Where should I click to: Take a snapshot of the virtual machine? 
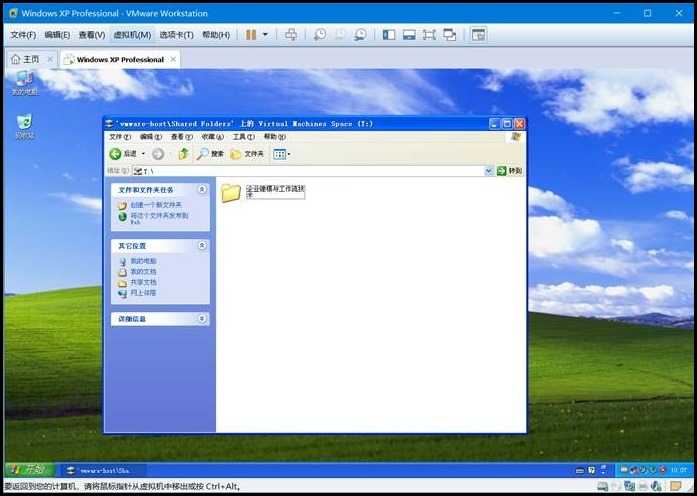tap(320, 35)
